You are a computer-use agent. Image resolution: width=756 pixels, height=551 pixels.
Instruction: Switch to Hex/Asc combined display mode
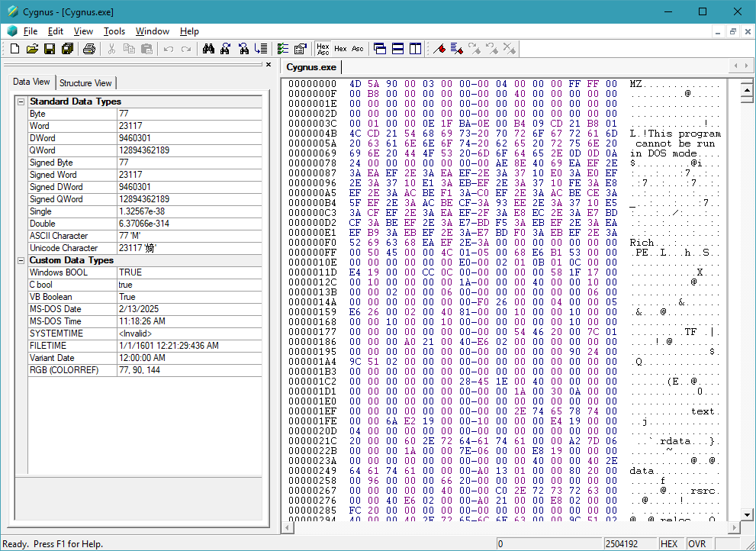[323, 49]
